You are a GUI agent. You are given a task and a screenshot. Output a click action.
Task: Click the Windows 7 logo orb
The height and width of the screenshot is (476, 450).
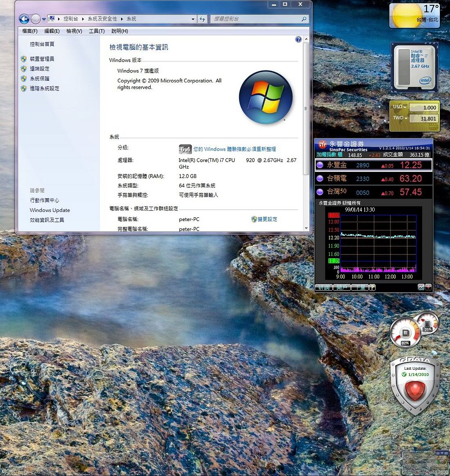tap(266, 97)
